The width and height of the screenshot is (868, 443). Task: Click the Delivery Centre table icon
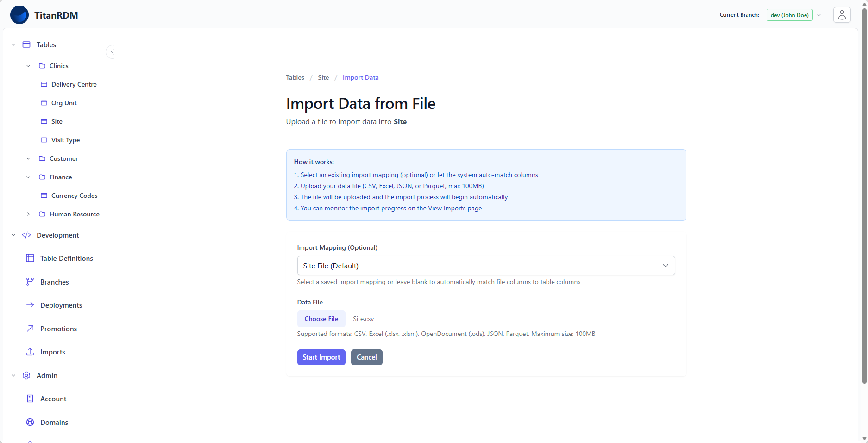[44, 84]
